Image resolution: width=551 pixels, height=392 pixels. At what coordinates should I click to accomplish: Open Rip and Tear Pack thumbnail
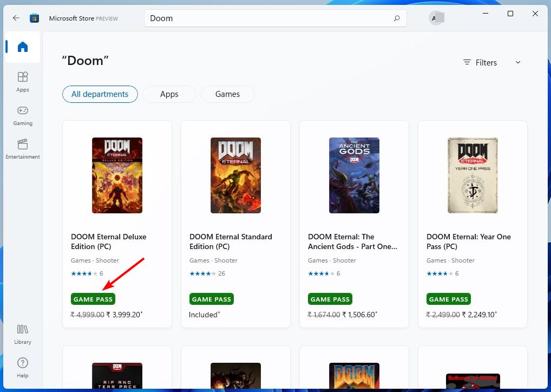117,375
